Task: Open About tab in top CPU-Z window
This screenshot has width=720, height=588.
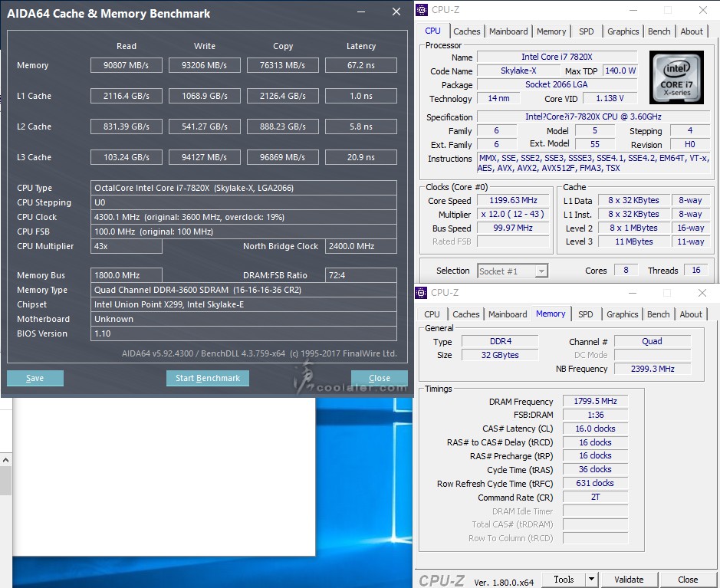Action: pyautogui.click(x=692, y=31)
